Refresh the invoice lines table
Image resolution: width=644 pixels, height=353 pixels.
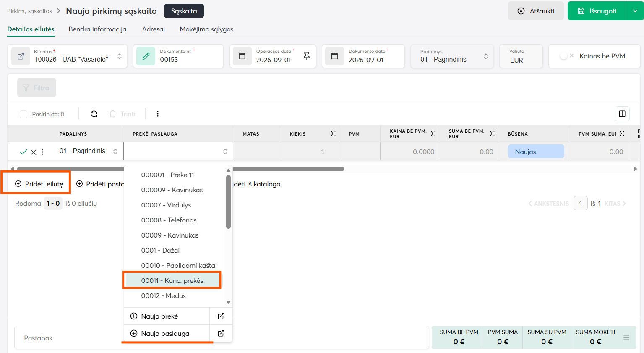(94, 114)
